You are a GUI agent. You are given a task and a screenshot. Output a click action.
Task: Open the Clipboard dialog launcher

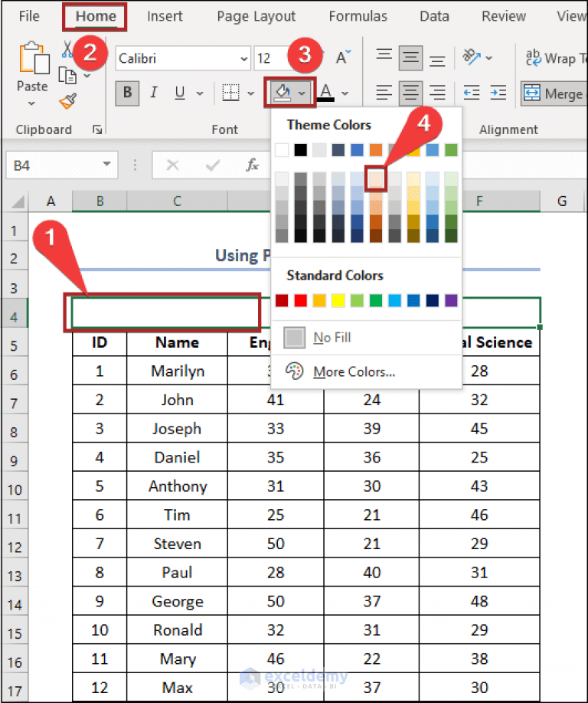(96, 129)
